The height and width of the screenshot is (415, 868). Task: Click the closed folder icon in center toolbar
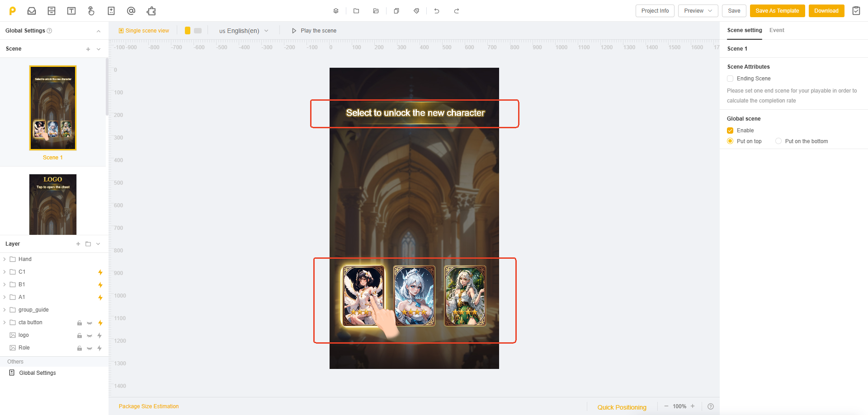pyautogui.click(x=356, y=11)
